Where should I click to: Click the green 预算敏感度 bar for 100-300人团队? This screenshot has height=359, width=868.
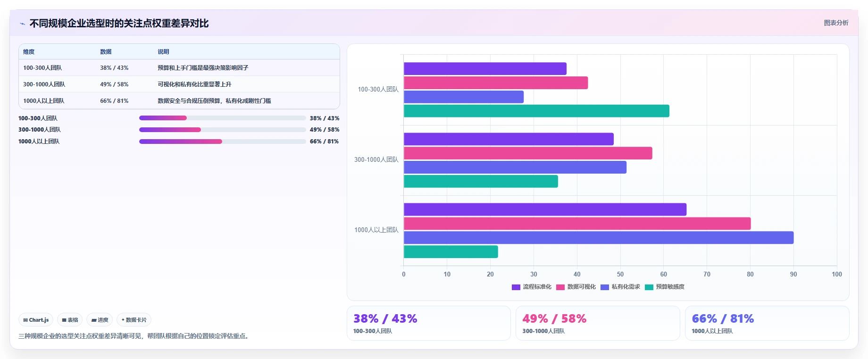536,111
